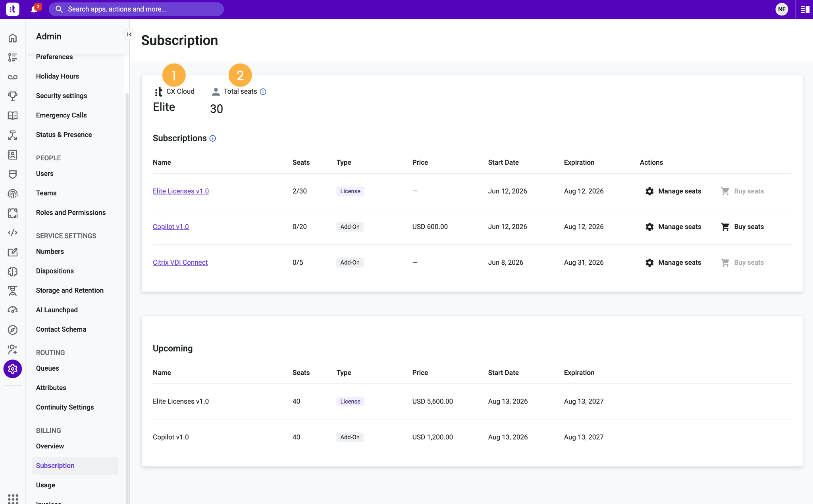Open the voicemail icon in left rail
The width and height of the screenshot is (813, 504).
click(13, 77)
